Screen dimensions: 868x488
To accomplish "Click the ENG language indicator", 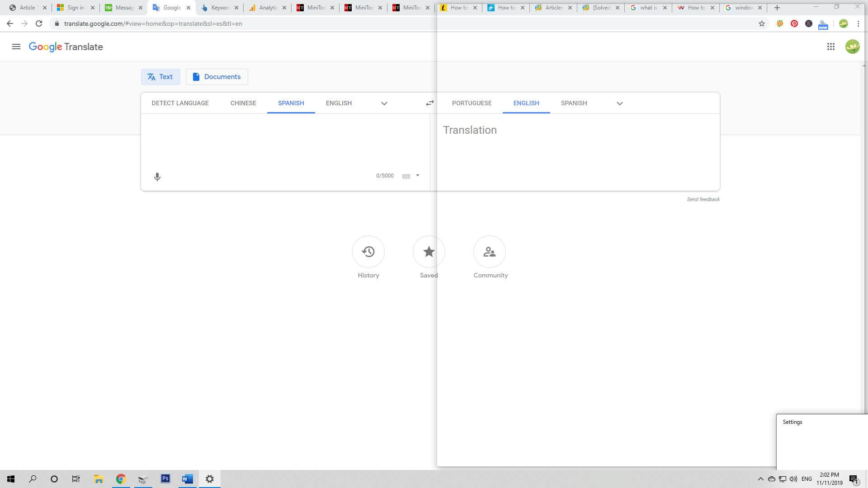I will pyautogui.click(x=807, y=479).
